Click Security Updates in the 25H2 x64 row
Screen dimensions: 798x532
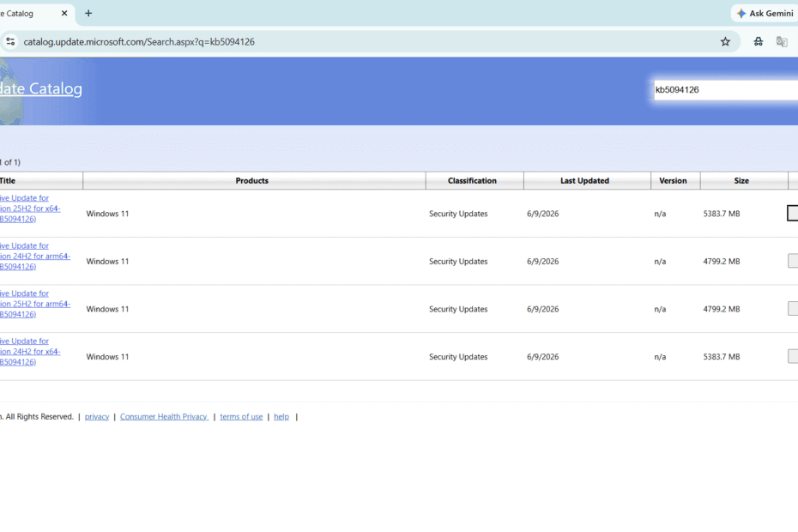click(x=458, y=214)
